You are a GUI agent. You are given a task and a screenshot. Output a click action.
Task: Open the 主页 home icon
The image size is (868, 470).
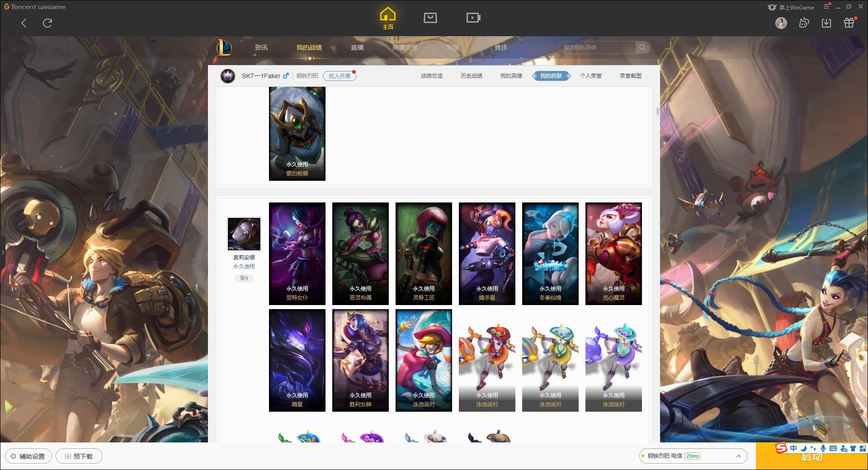pos(388,19)
